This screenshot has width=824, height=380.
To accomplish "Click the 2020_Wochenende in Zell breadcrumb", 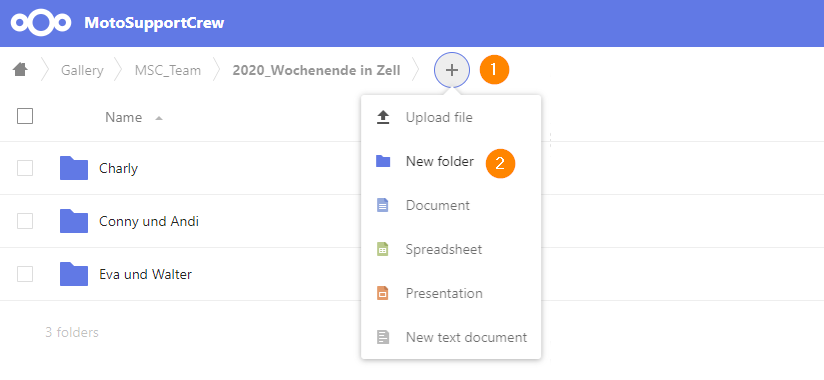I will click(316, 70).
